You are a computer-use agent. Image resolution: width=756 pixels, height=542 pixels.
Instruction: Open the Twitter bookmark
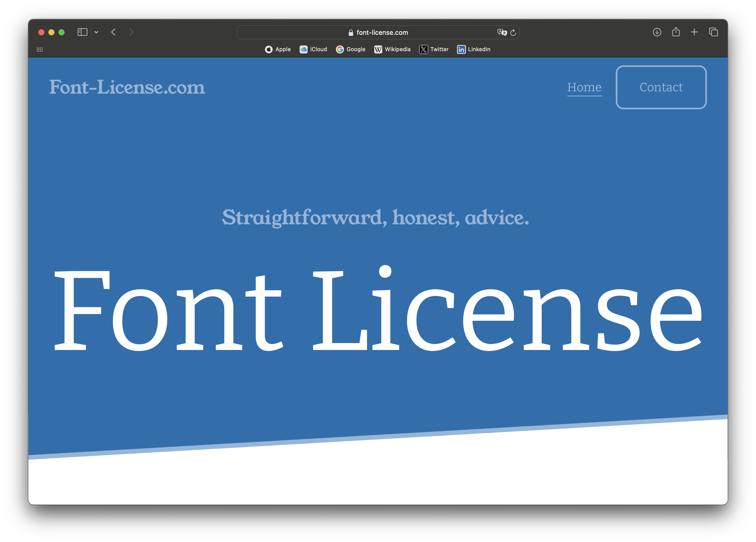(x=434, y=49)
